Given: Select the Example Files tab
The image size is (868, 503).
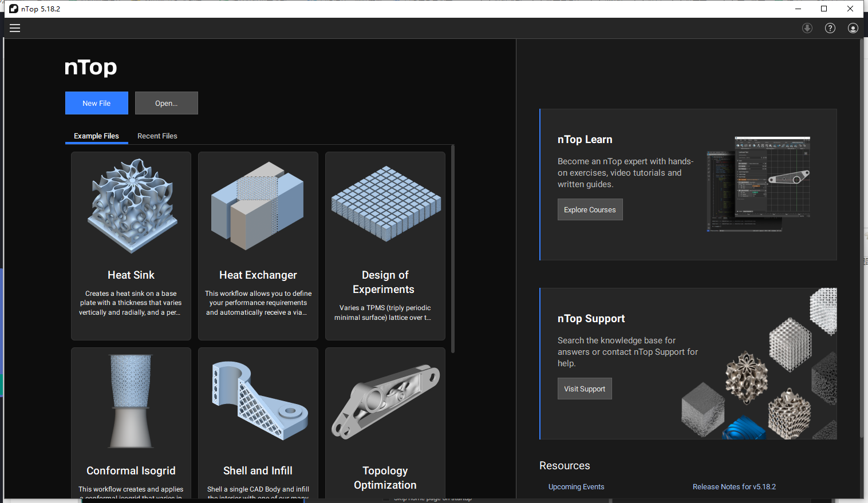Looking at the screenshot, I should [96, 136].
